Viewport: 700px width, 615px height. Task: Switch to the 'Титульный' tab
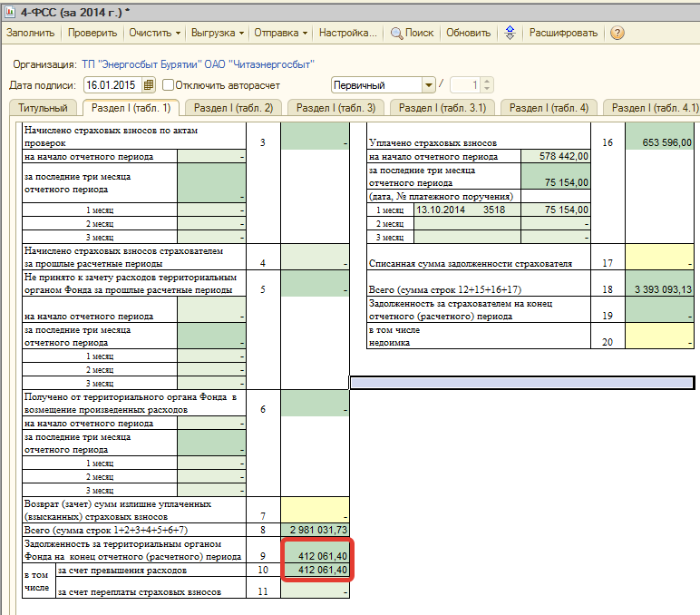[x=43, y=108]
